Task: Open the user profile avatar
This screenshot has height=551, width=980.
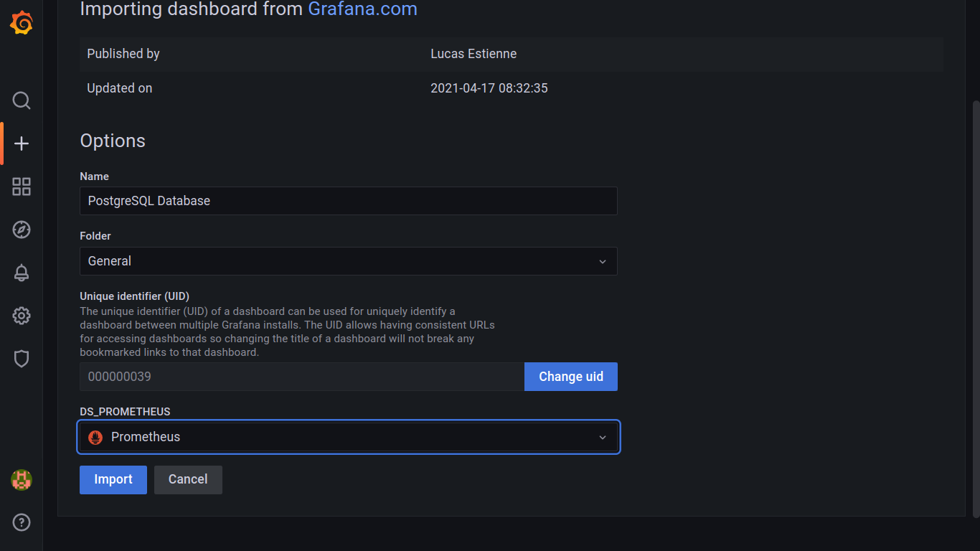Action: click(22, 480)
